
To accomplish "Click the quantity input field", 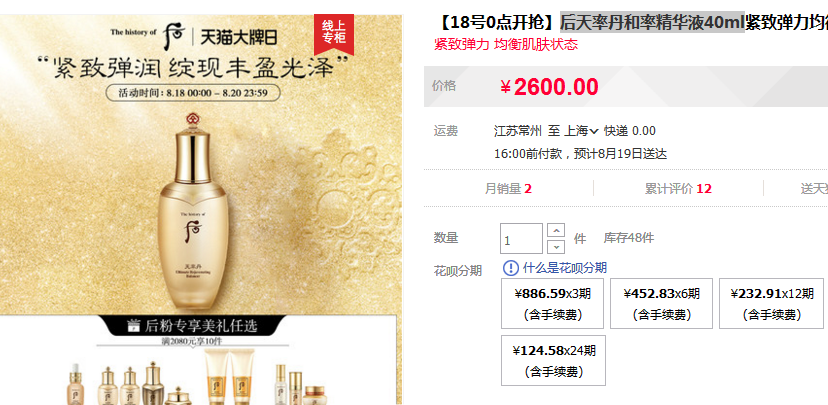I will coord(521,239).
